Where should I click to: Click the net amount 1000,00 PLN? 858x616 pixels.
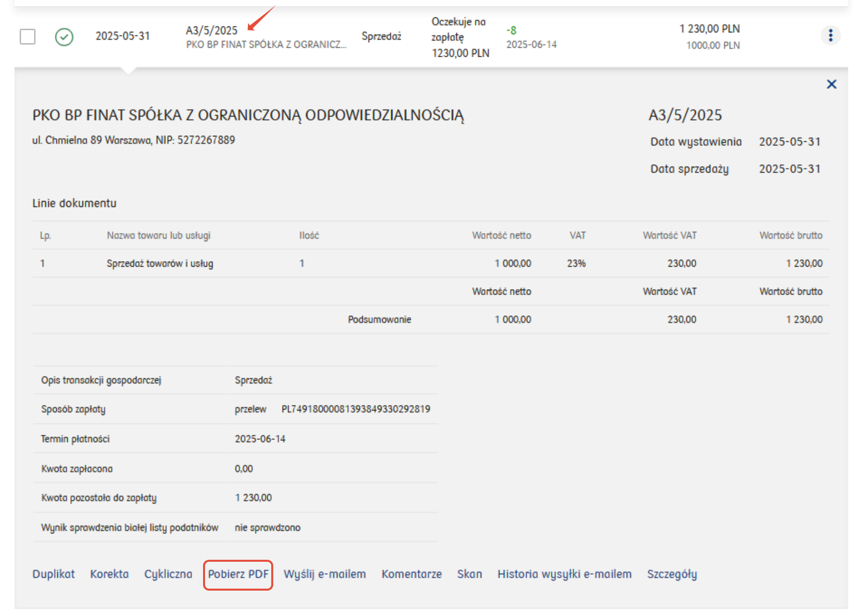(713, 45)
